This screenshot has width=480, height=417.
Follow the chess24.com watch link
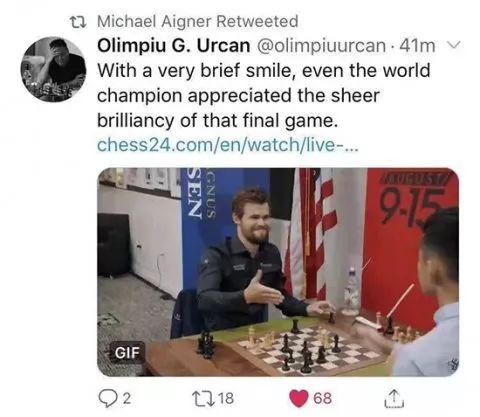pos(228,145)
